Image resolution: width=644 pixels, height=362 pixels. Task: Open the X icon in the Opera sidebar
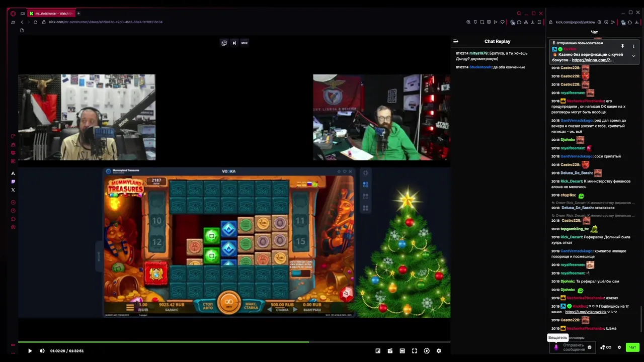pos(13,190)
